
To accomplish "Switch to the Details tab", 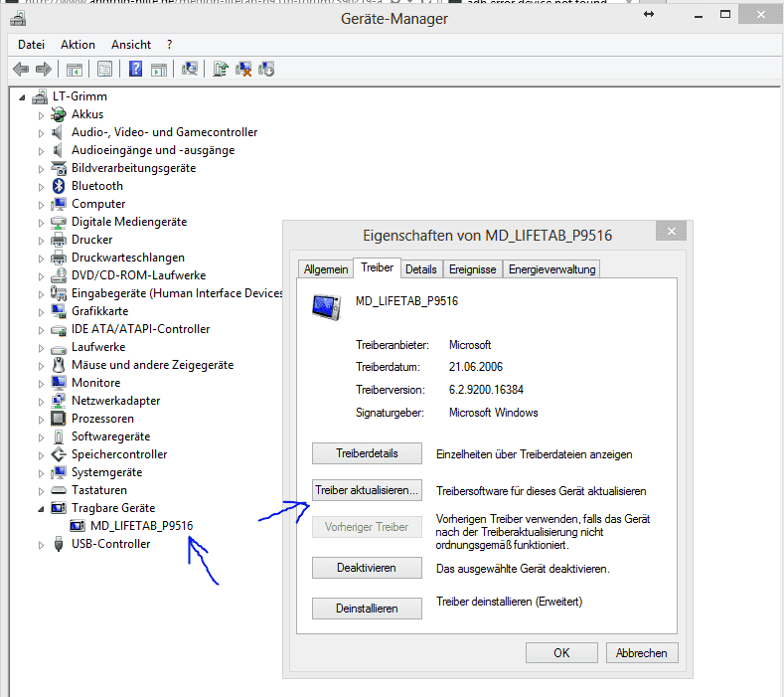I will pos(420,269).
